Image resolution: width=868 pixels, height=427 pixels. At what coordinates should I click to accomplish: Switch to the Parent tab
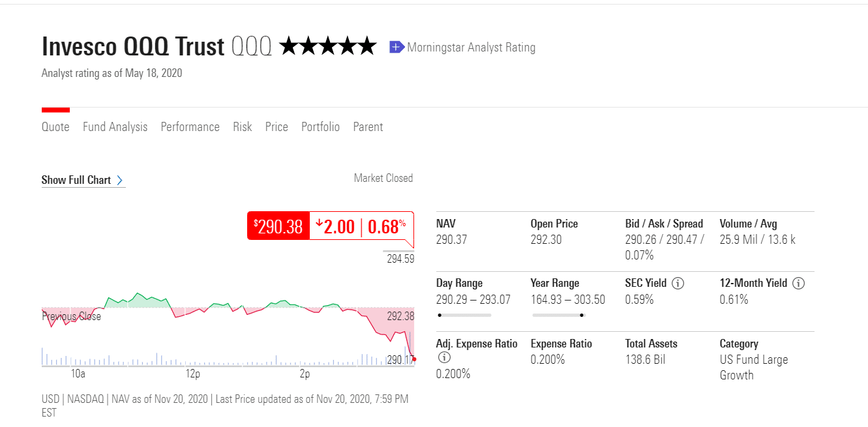(x=368, y=127)
